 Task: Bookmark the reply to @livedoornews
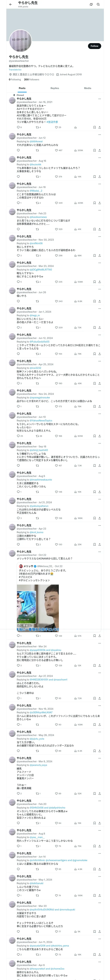[95, 229]
